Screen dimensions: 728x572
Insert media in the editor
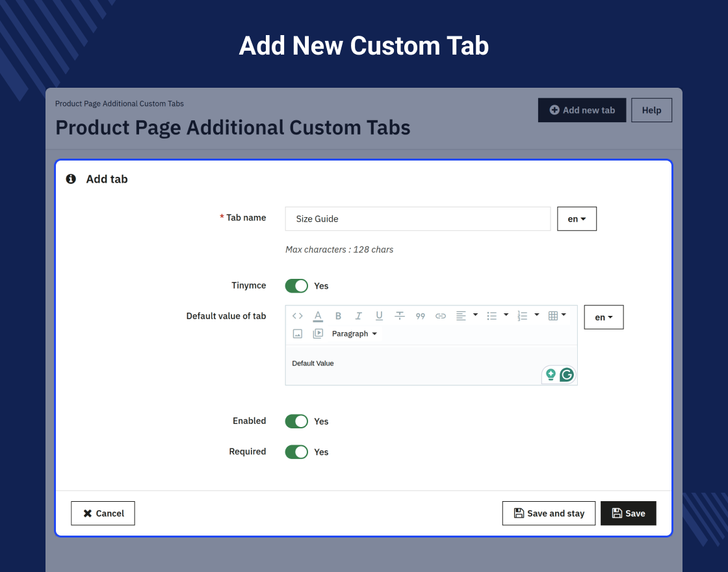[318, 334]
